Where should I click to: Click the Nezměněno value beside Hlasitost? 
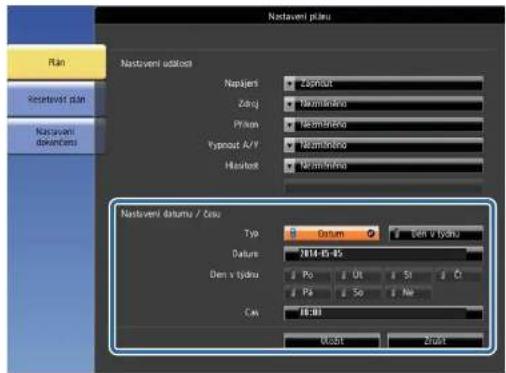tap(323, 166)
